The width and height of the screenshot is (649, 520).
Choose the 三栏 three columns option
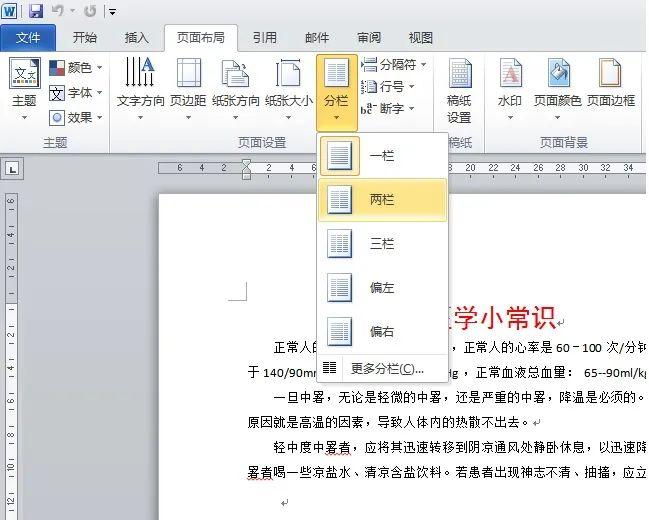tap(382, 244)
